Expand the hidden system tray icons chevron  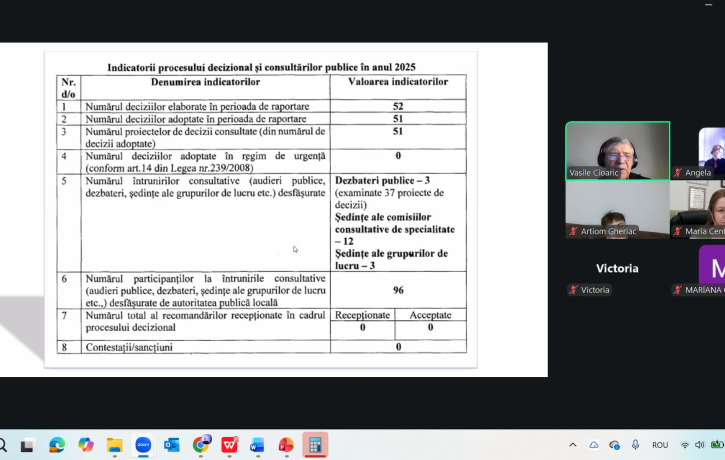(x=573, y=445)
